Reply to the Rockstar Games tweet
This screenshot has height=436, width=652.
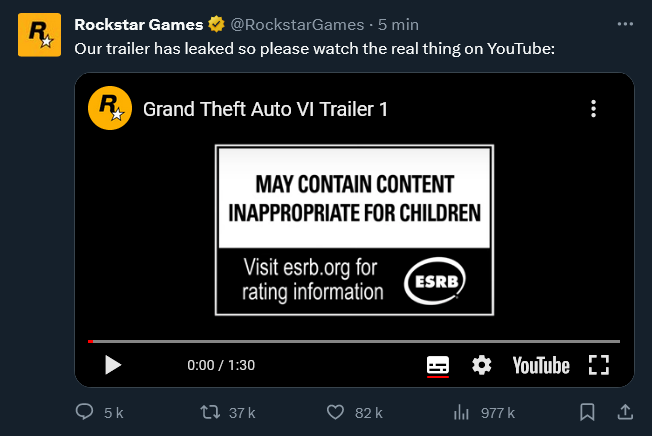point(87,412)
